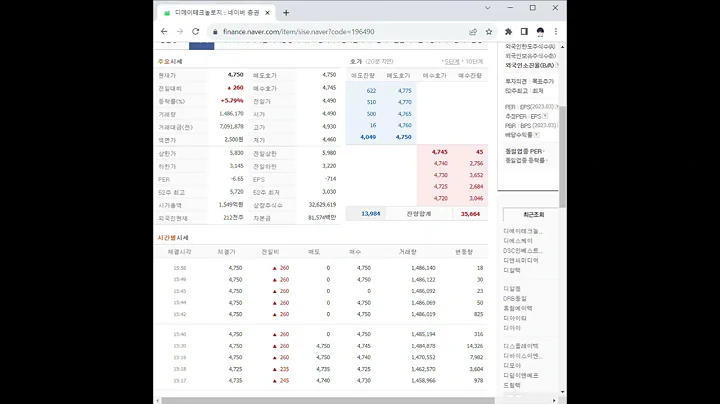Click the sidebar scroll down arrow
This screenshot has width=720, height=404.
[x=562, y=392]
